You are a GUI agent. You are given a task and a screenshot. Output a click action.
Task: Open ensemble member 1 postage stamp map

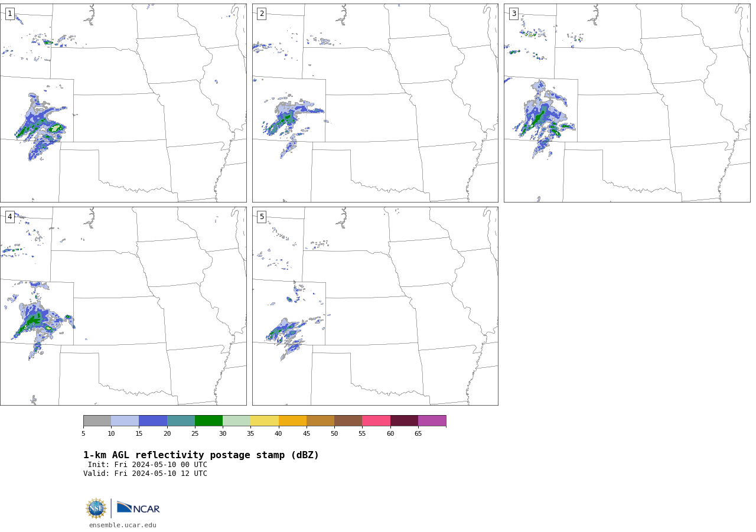click(x=123, y=103)
